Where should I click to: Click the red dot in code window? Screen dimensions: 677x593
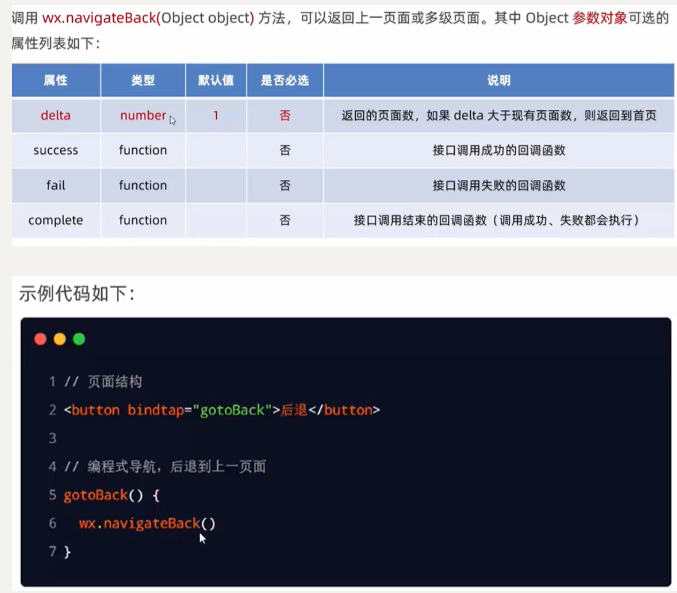pos(41,339)
